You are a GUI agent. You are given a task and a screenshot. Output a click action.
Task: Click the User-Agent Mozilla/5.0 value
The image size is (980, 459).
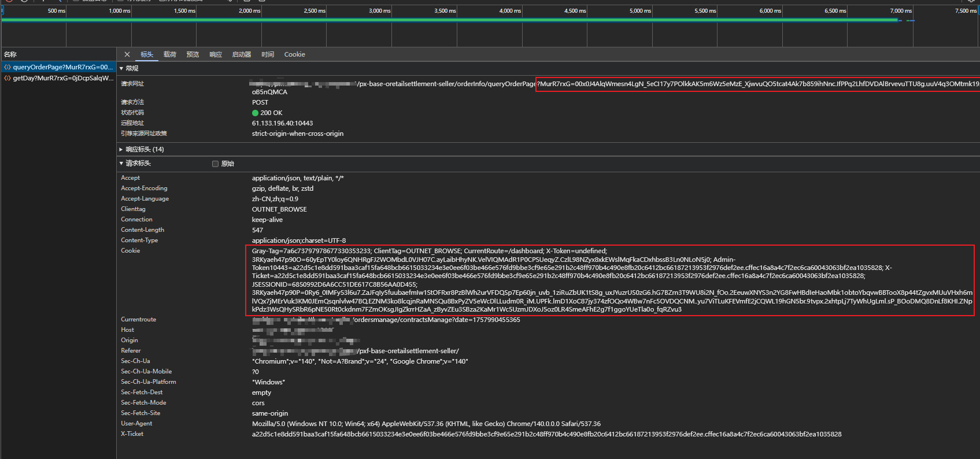pos(426,424)
